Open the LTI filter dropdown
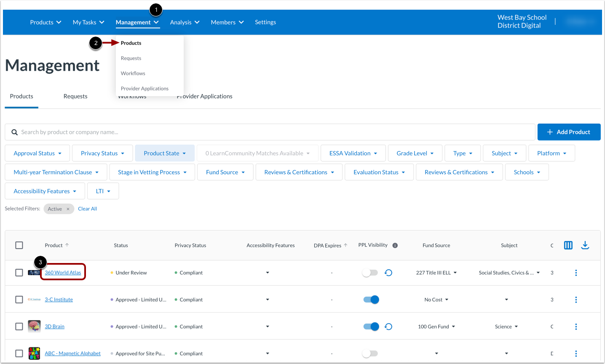The image size is (605, 364). tap(103, 191)
